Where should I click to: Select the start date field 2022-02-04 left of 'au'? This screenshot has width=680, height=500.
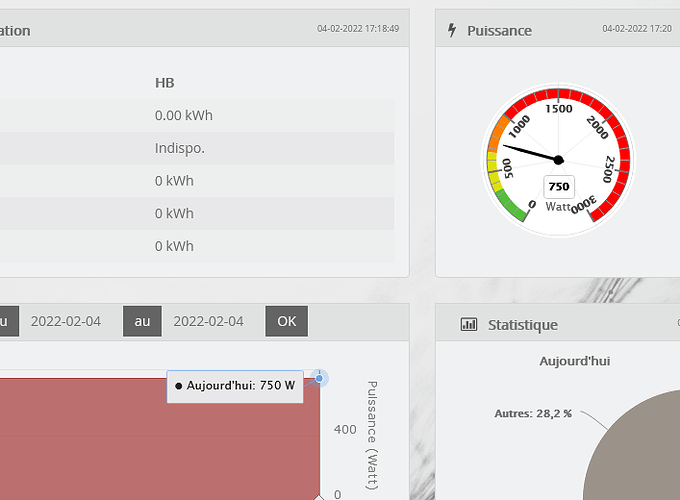66,321
